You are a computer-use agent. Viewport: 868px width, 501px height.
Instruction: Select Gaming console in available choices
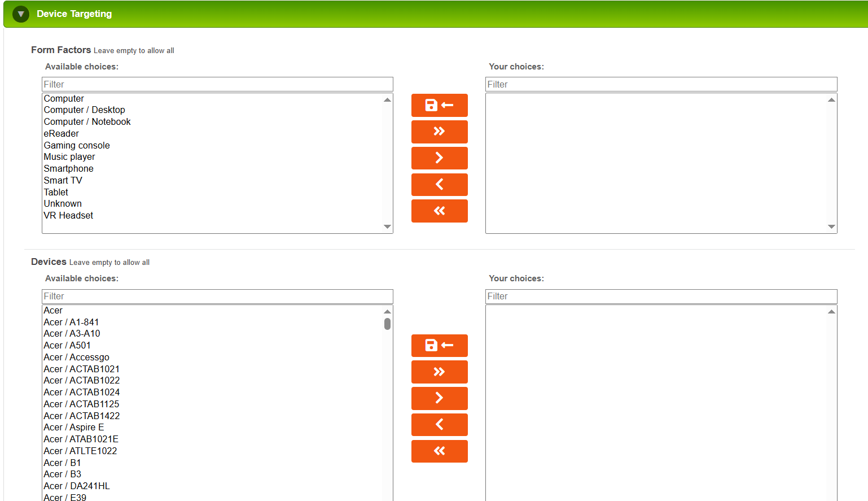click(x=77, y=145)
